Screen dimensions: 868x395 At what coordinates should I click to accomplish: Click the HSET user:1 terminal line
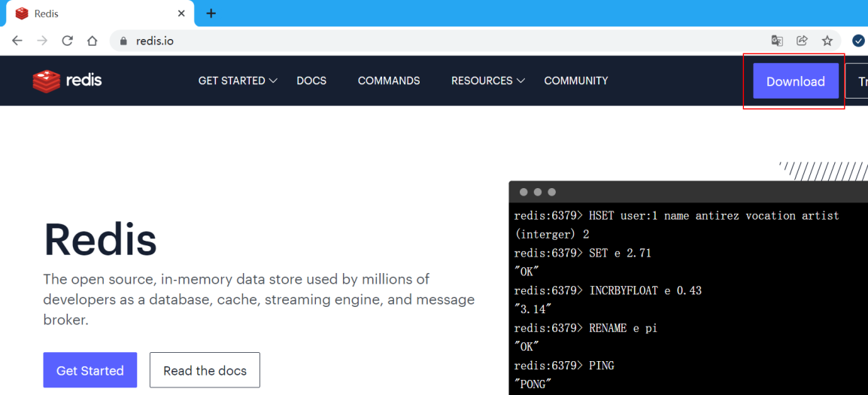(676, 215)
